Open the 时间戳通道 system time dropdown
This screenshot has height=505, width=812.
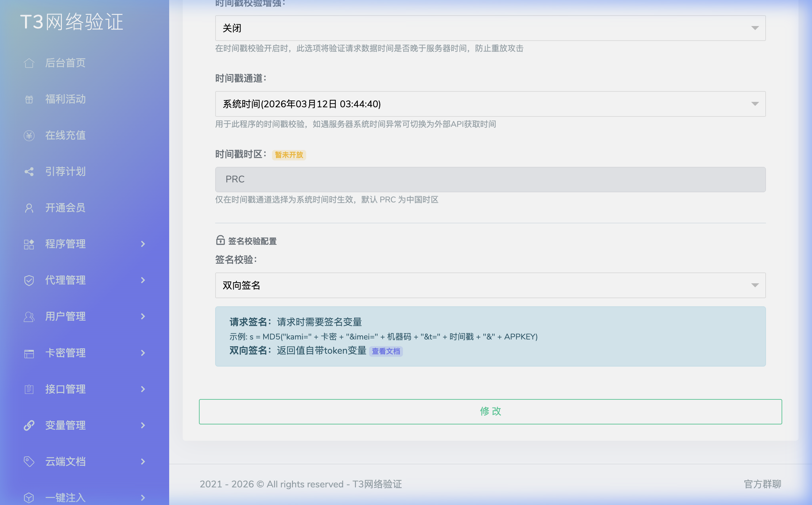point(490,104)
